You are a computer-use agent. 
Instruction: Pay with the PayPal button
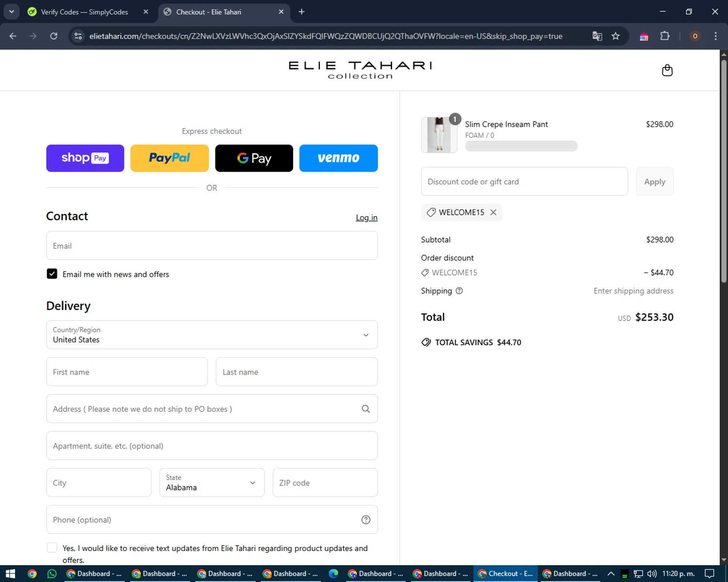click(169, 158)
